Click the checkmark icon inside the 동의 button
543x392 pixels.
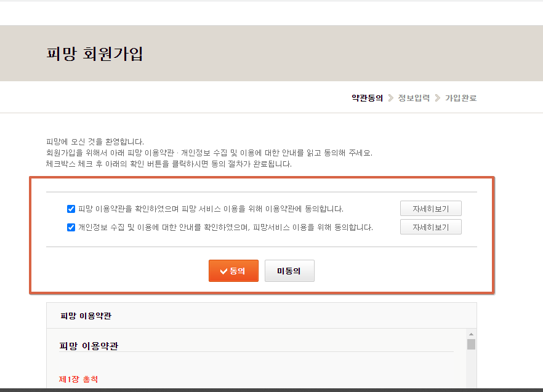point(223,271)
